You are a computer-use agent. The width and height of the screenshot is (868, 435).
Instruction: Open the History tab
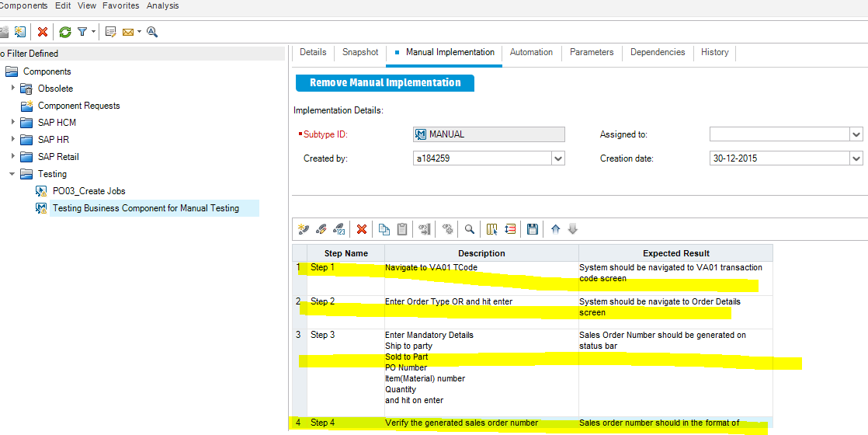pyautogui.click(x=714, y=52)
